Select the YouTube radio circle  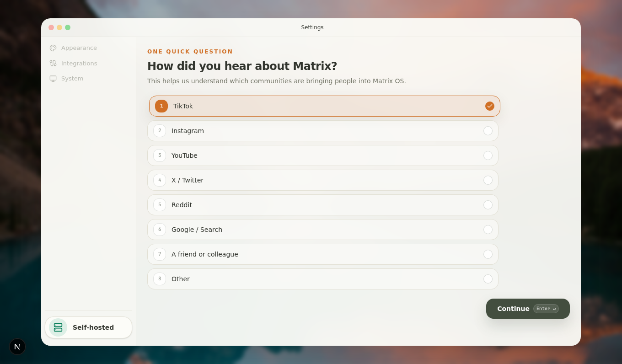488,155
